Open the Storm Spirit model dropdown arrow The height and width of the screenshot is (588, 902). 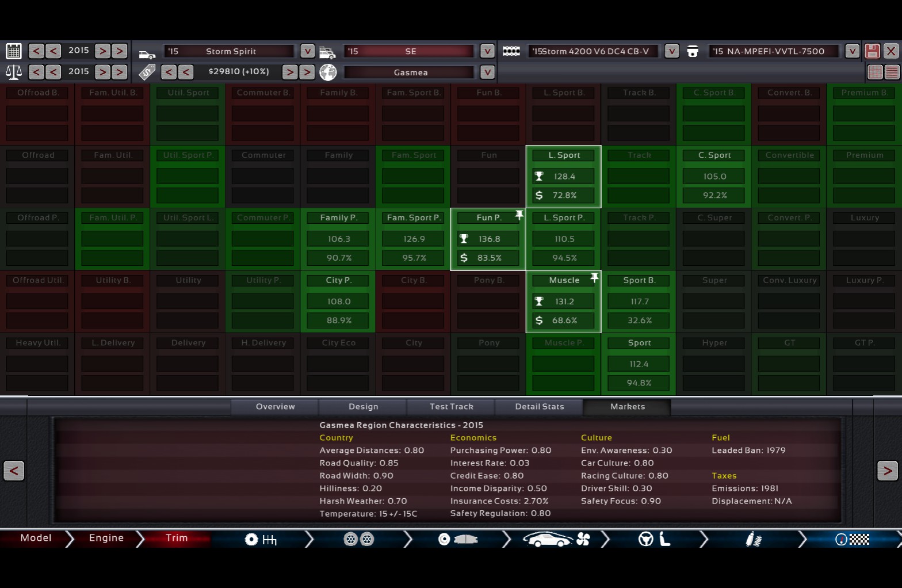coord(308,51)
